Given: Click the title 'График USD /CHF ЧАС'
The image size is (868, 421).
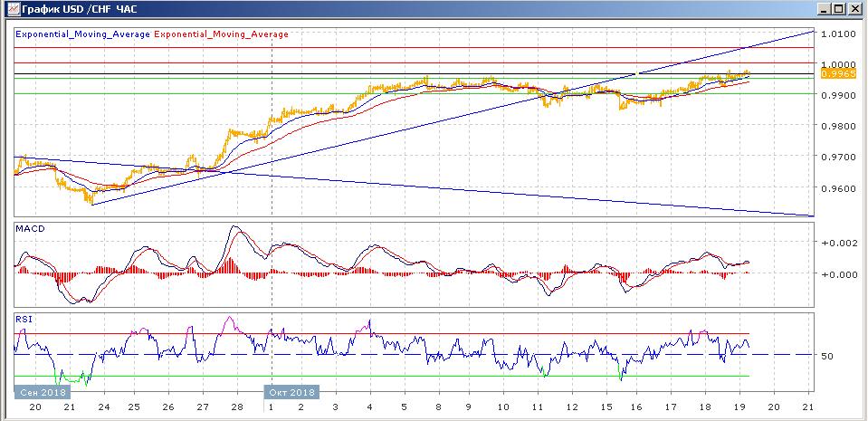Looking at the screenshot, I should click(x=80, y=9).
